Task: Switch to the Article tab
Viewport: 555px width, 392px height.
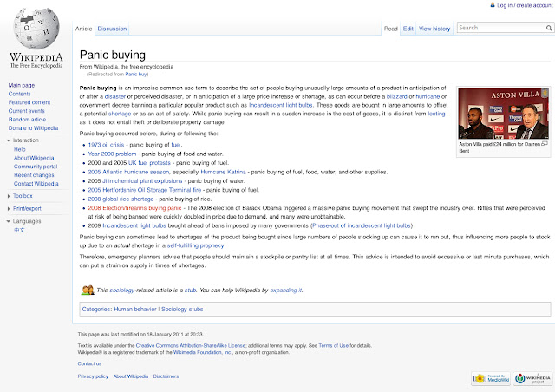Action: pos(83,29)
